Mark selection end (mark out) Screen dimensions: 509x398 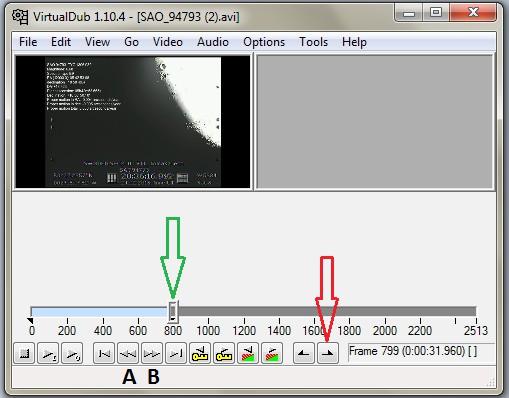point(328,353)
